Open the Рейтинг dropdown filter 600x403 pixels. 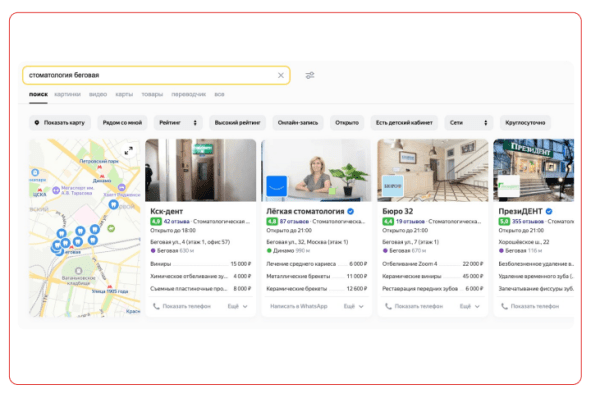(178, 122)
